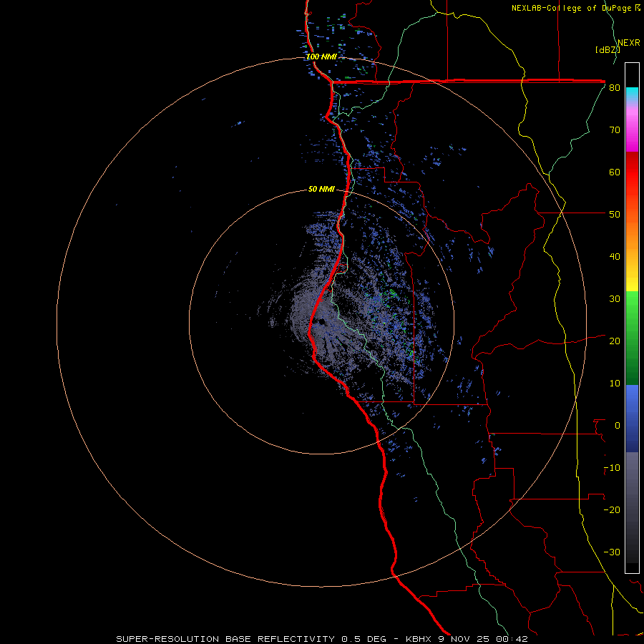644x644 pixels.
Task: Click the 40 value on the dBZ scale
Action: (x=615, y=257)
